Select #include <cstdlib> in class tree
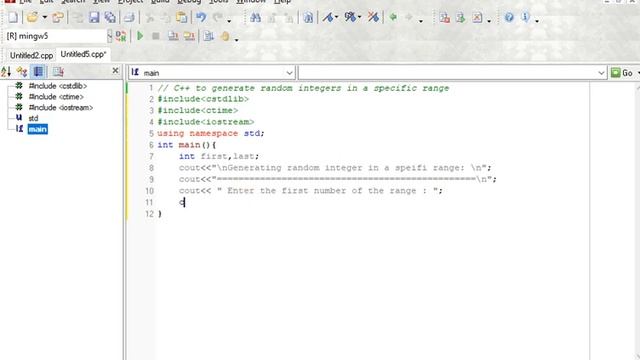640x360 pixels. [x=58, y=86]
